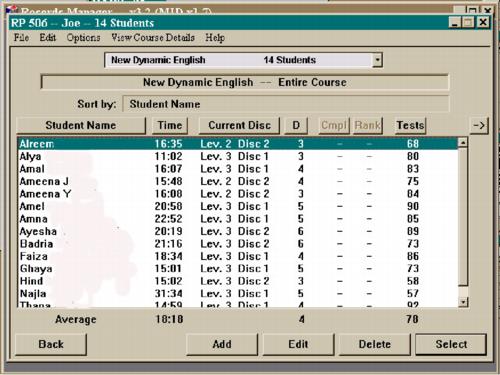This screenshot has height=375, width=500.
Task: Click the list scroll up arrow
Action: tap(463, 143)
